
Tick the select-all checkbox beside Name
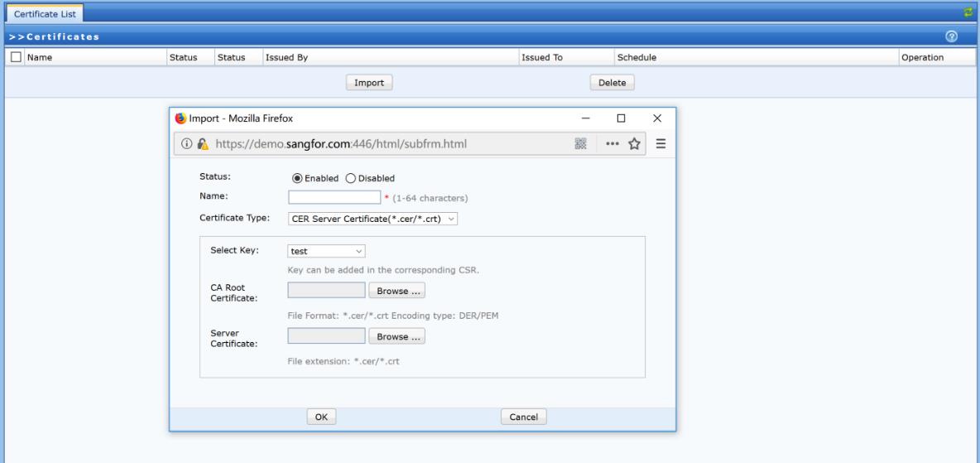[17, 57]
